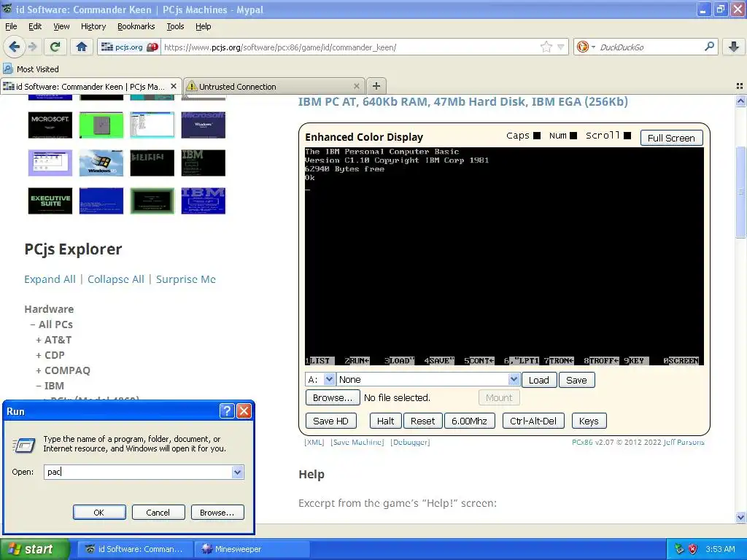Viewport: 747px width, 560px height.
Task: Open the A: drive selector dropdown
Action: click(x=320, y=379)
